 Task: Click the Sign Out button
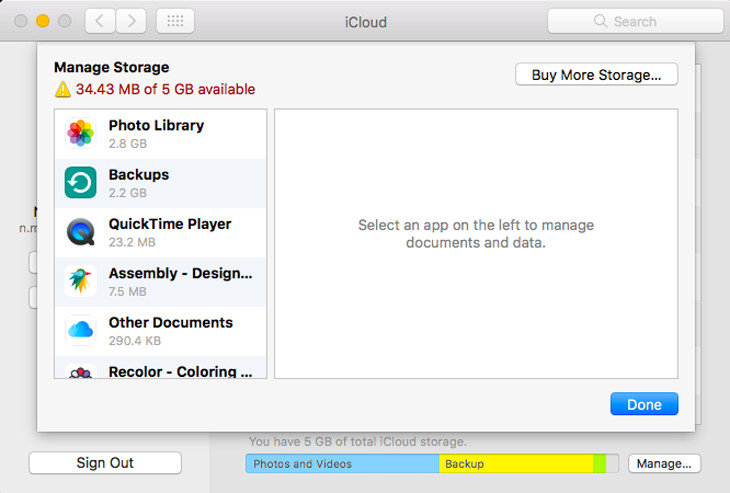(x=105, y=463)
